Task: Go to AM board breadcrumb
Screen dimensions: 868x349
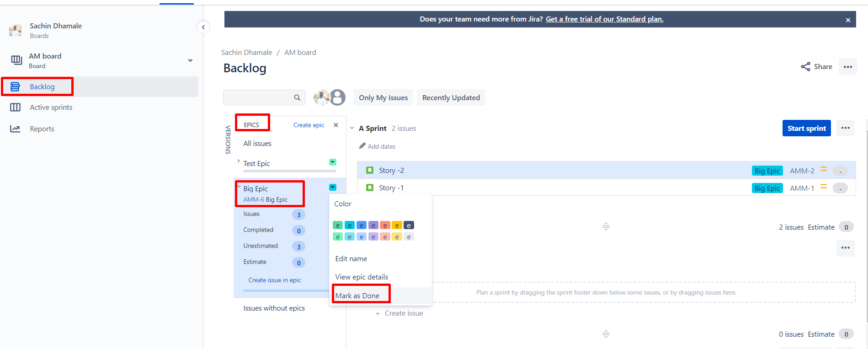Action: pos(300,53)
